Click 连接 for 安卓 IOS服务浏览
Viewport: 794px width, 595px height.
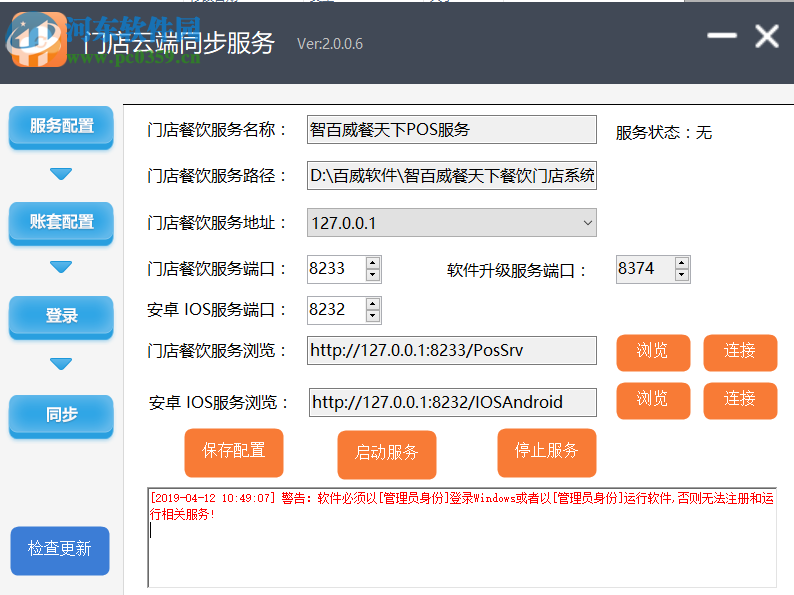coord(740,401)
